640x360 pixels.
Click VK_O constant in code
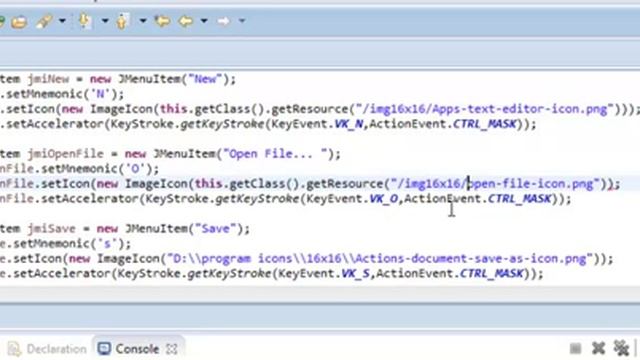(x=383, y=199)
